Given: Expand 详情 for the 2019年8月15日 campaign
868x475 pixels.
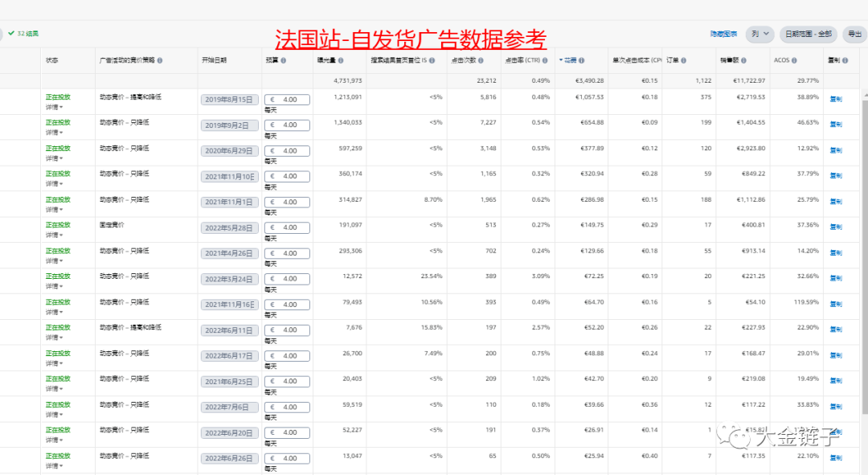Looking at the screenshot, I should [54, 107].
